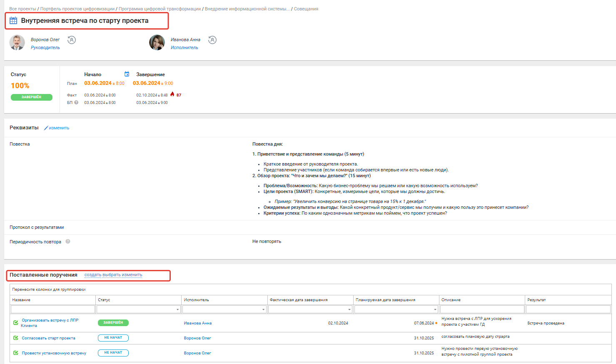Toggle checkbox for Провести установочную встречу
Viewport: 616px width, 364px height.
[16, 353]
